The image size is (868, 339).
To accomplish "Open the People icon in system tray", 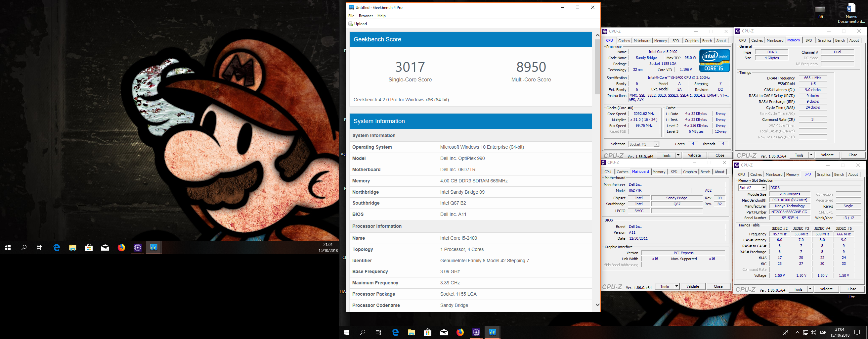I will (785, 332).
